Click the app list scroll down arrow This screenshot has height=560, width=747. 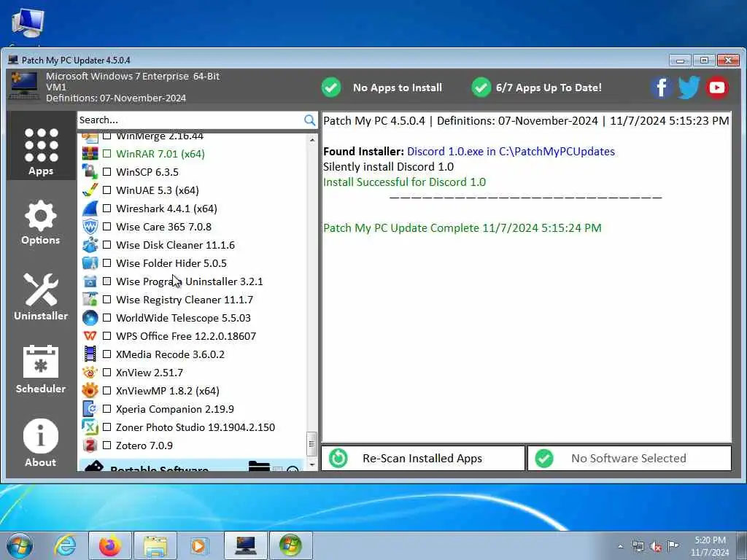click(x=312, y=464)
